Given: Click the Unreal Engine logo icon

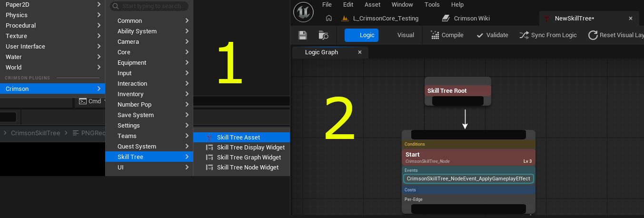Looking at the screenshot, I should 303,12.
